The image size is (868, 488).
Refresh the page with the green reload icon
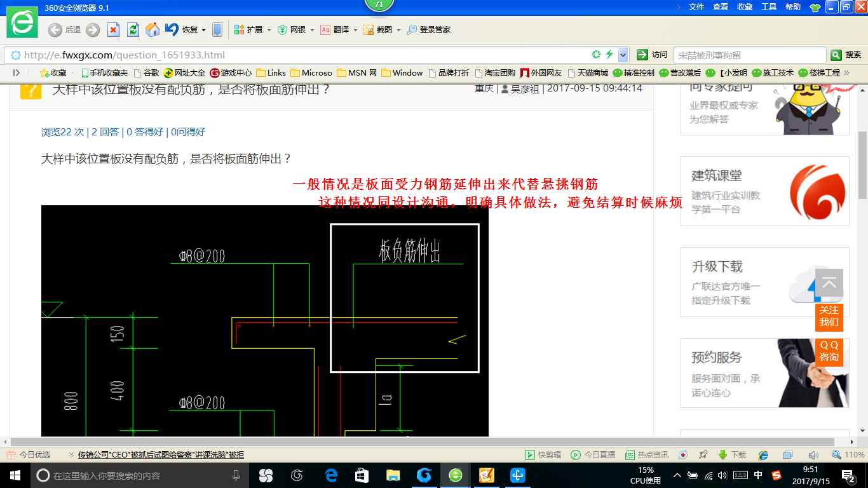(x=133, y=30)
